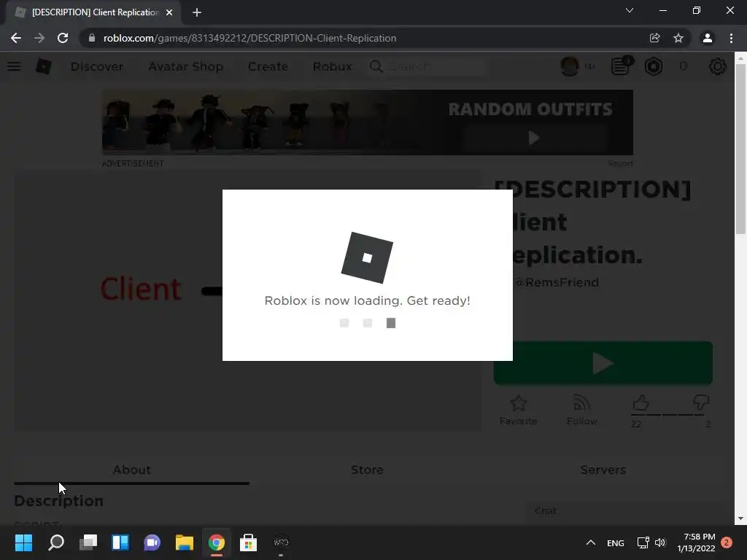Viewport: 747px width, 560px height.
Task: Click the scrollbar down arrow
Action: (740, 518)
